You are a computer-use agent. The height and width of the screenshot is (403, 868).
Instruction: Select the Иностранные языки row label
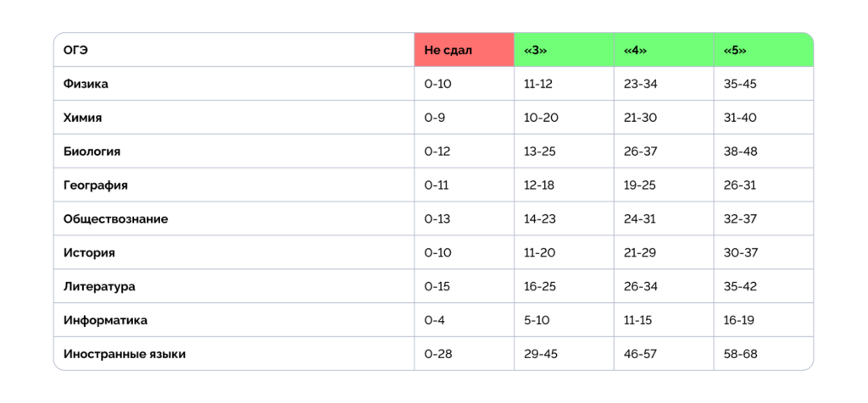coord(125,354)
